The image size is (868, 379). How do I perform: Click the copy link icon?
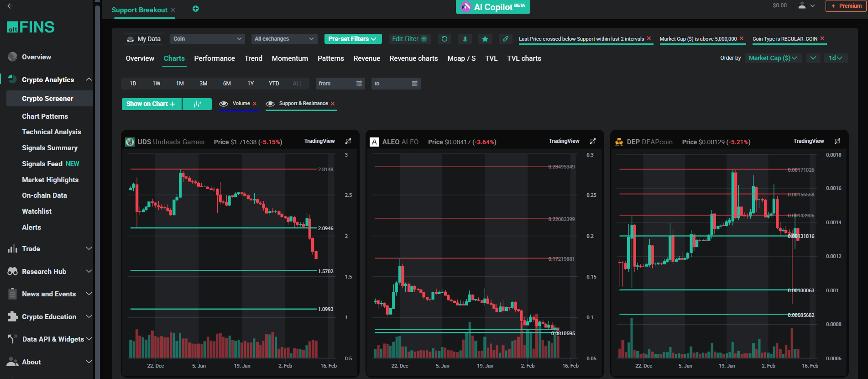[506, 39]
